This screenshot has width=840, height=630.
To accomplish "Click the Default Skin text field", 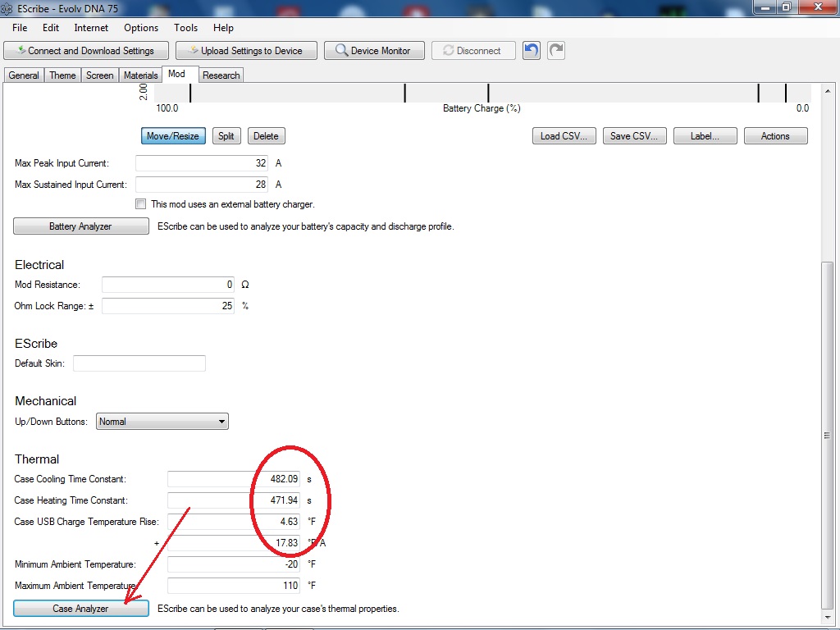I will click(x=139, y=363).
